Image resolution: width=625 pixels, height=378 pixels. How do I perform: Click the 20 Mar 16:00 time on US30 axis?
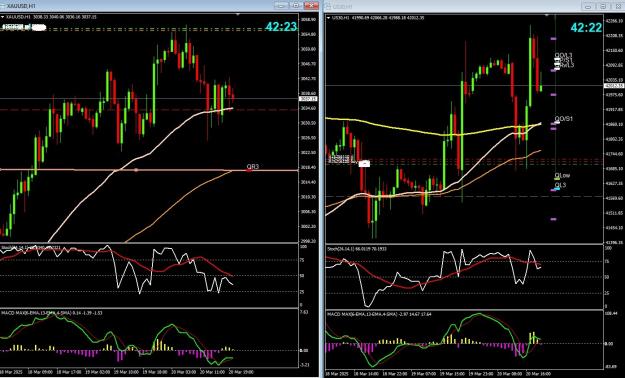click(x=539, y=374)
